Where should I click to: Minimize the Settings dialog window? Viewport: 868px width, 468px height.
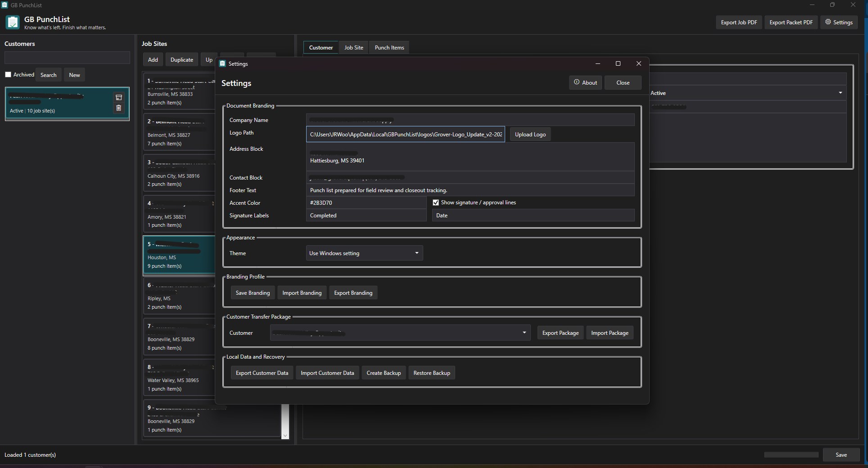(598, 64)
